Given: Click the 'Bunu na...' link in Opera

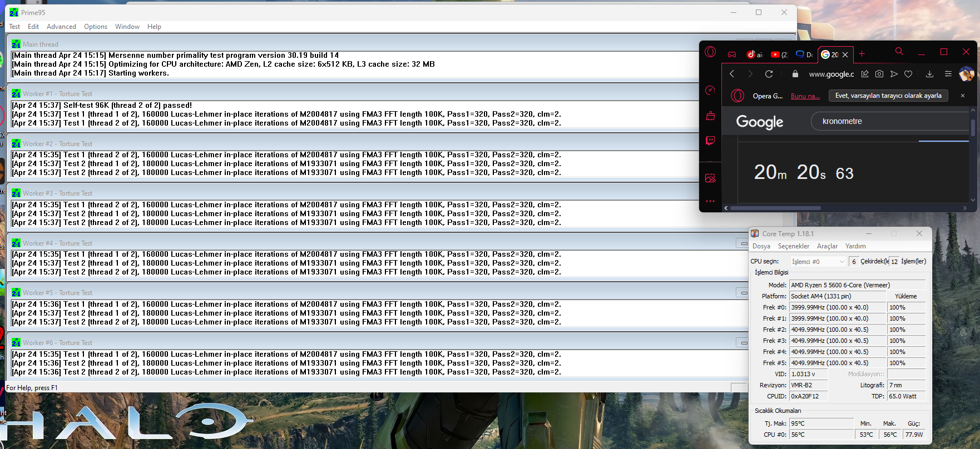Looking at the screenshot, I should [x=805, y=96].
